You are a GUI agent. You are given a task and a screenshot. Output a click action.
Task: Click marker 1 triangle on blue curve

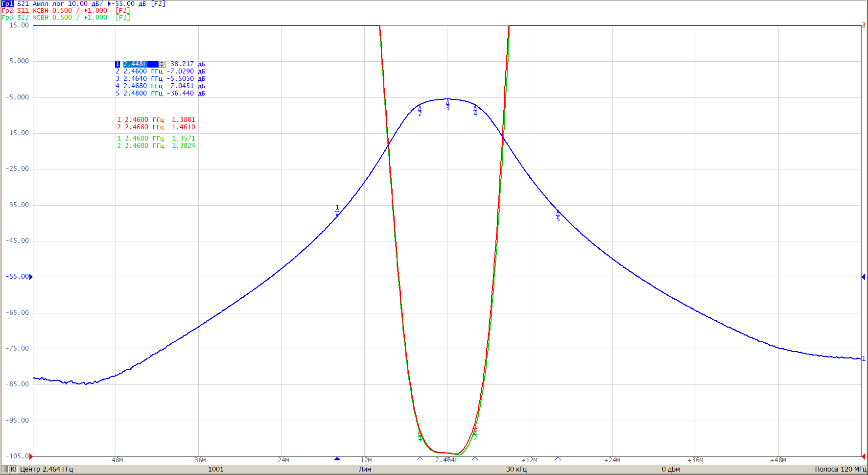pyautogui.click(x=337, y=211)
